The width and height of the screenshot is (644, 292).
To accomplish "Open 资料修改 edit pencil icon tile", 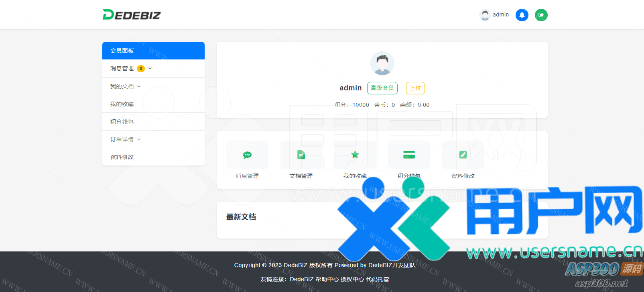I will [463, 155].
